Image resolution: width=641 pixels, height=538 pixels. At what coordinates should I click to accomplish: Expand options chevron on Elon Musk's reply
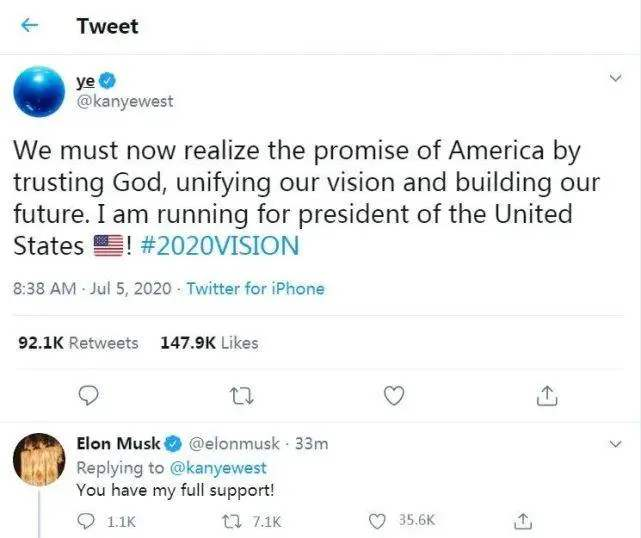(x=617, y=442)
